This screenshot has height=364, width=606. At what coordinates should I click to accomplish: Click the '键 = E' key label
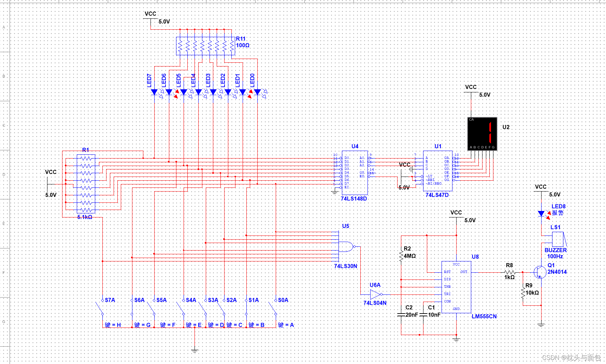[194, 325]
